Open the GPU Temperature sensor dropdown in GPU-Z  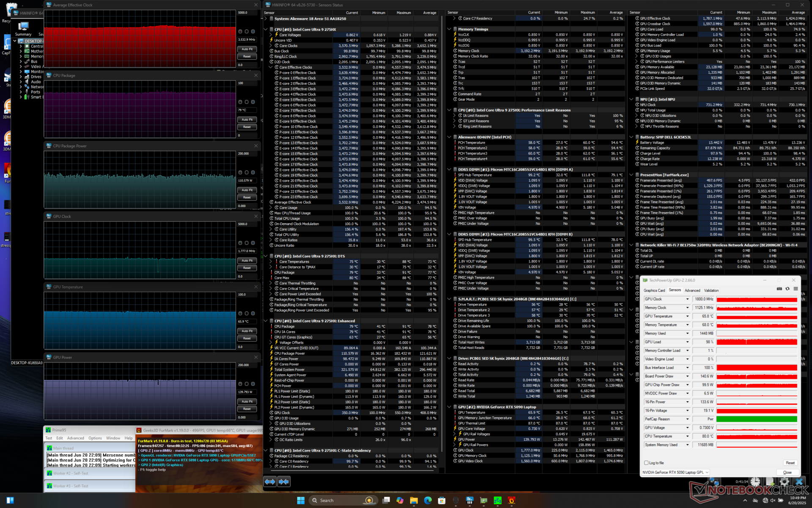point(687,316)
